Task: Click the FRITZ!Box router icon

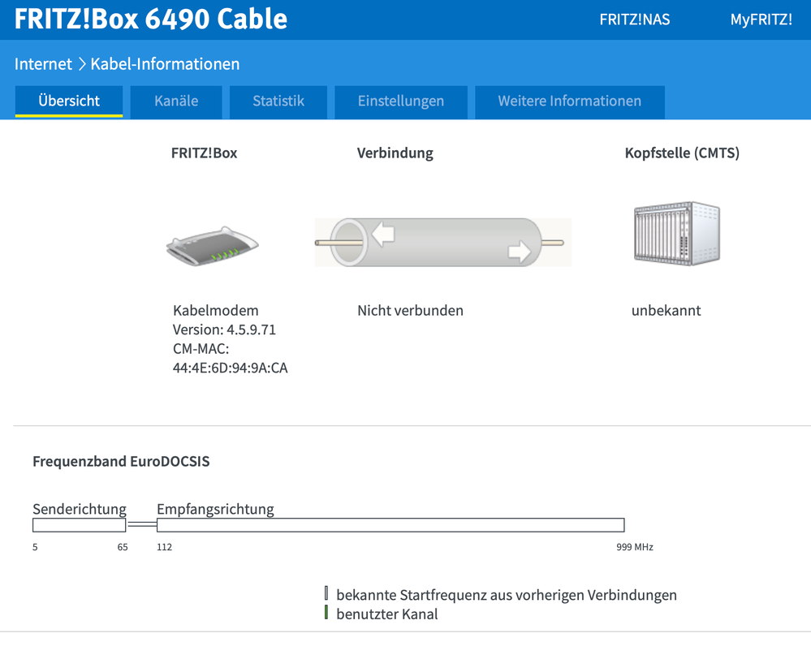Action: [212, 246]
